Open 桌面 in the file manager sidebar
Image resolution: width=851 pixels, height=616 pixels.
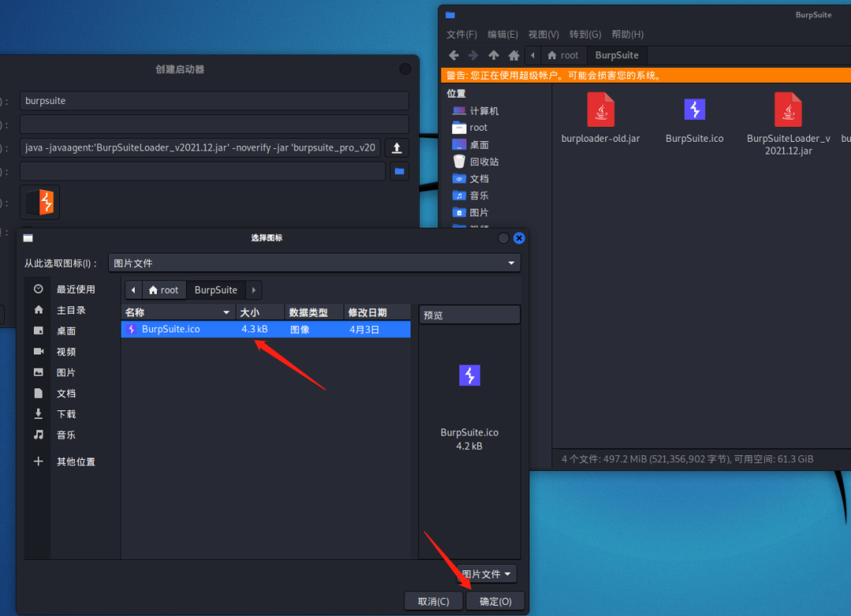tap(470, 145)
